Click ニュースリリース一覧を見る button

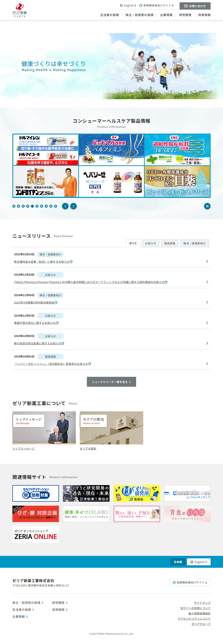click(111, 382)
